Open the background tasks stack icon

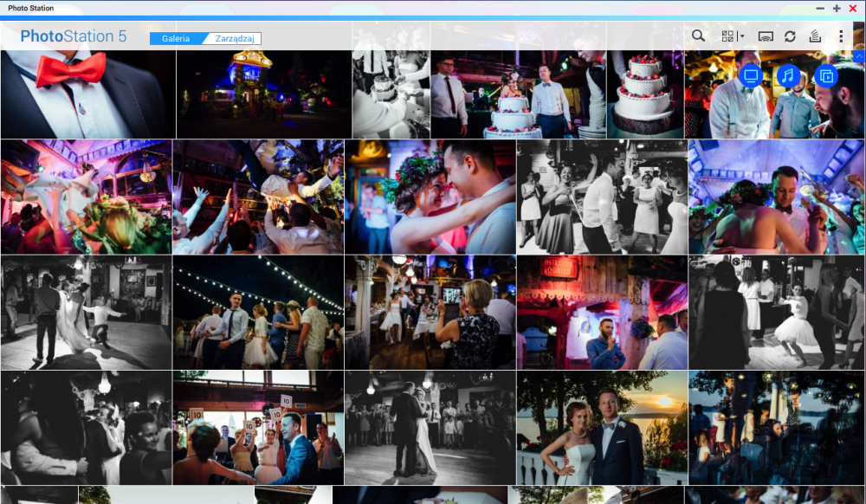pyautogui.click(x=815, y=36)
